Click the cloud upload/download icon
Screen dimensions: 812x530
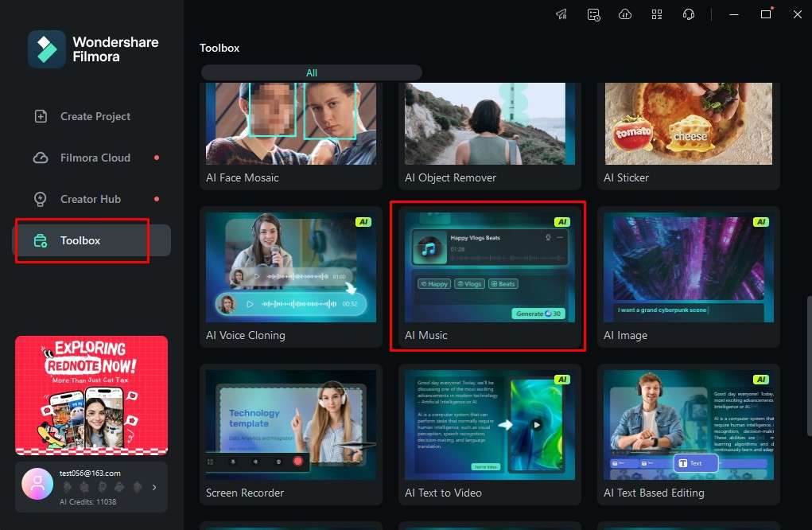click(x=625, y=14)
